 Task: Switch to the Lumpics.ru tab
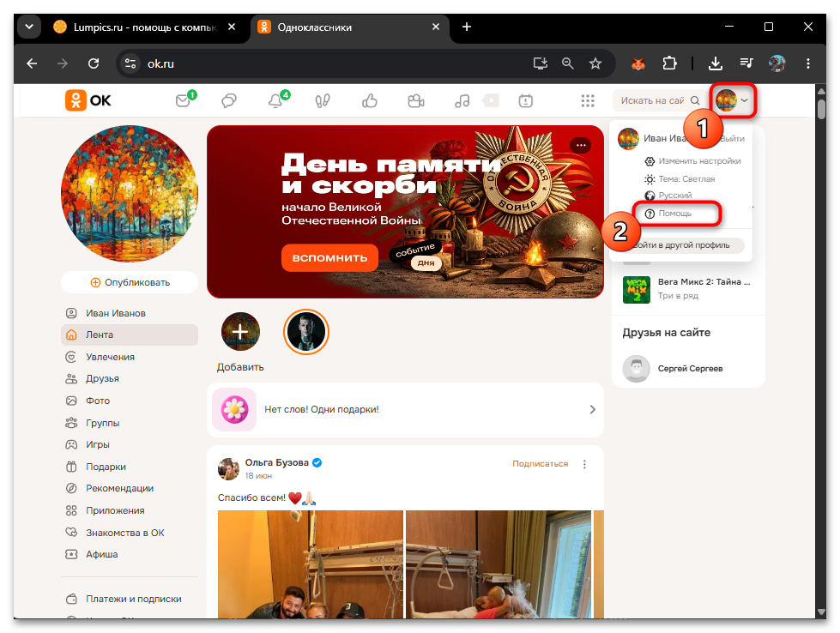tap(143, 27)
